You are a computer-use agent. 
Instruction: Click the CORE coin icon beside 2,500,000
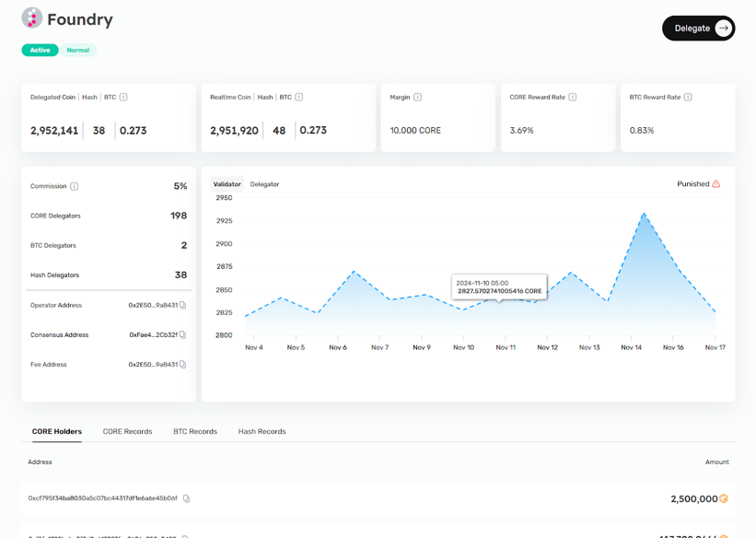pos(724,499)
